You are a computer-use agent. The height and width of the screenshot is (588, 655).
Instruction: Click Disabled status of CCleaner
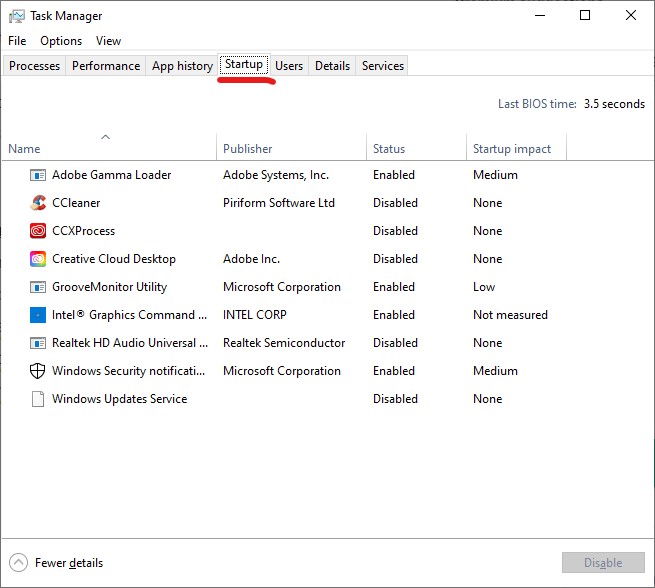click(395, 203)
